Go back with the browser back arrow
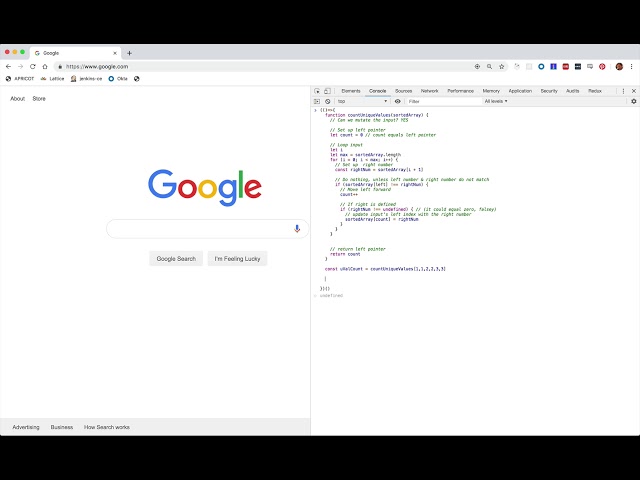Viewport: 640px width, 480px height. (9, 67)
